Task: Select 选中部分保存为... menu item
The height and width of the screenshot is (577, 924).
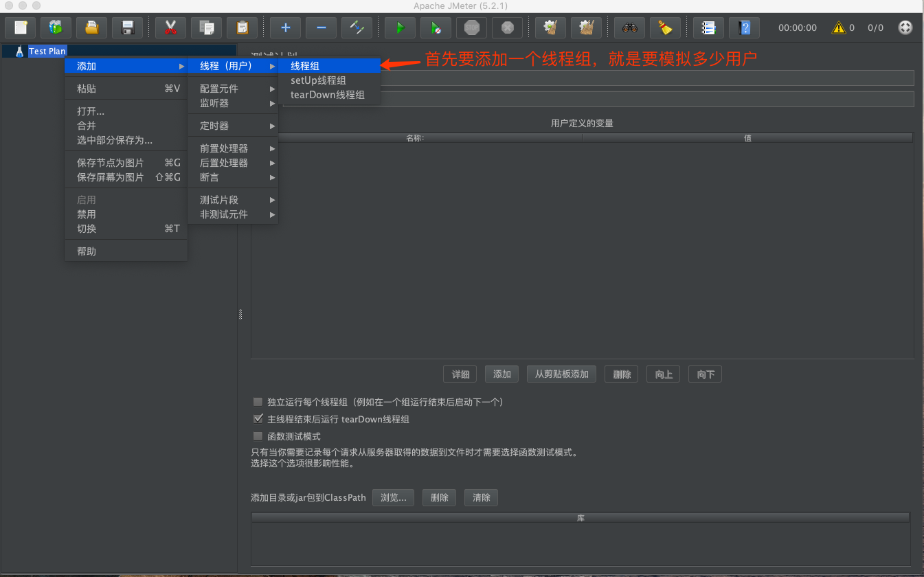Action: click(126, 140)
